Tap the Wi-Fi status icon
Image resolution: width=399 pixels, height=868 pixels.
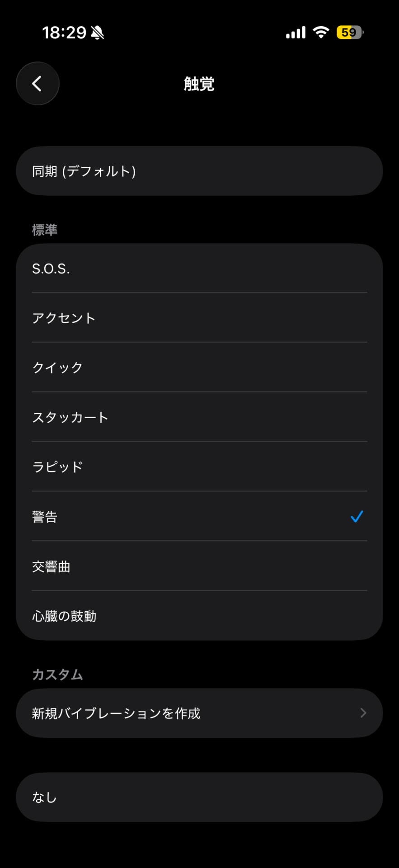click(x=321, y=33)
